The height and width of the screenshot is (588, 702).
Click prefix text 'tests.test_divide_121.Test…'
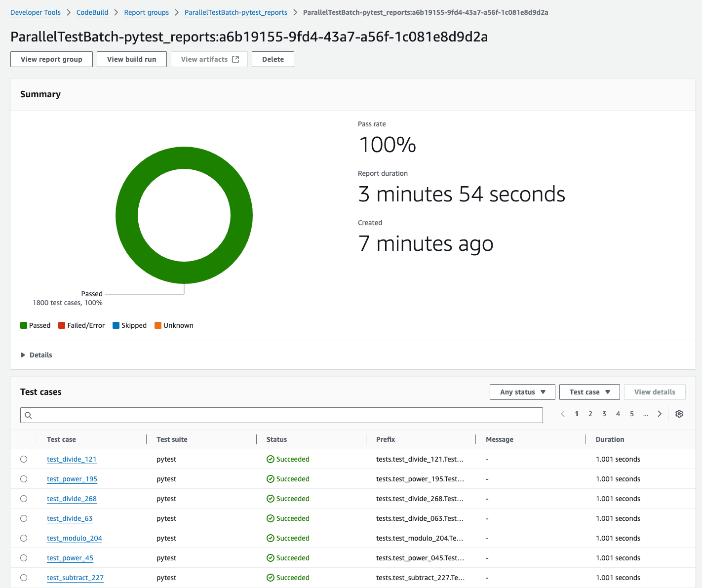pos(420,459)
